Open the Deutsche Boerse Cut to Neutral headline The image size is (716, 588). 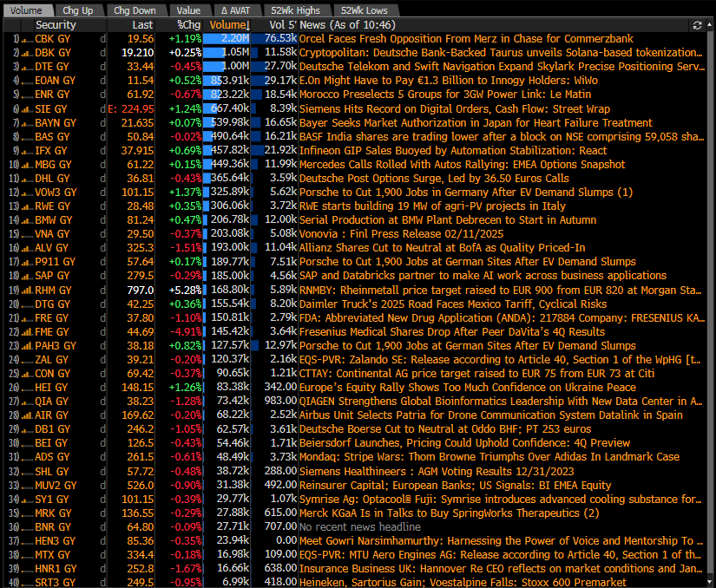click(x=445, y=429)
